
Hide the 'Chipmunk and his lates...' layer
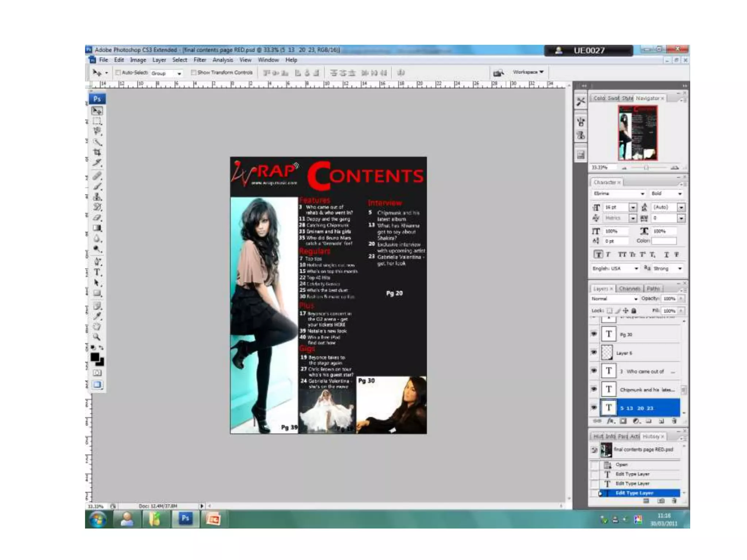pos(594,389)
